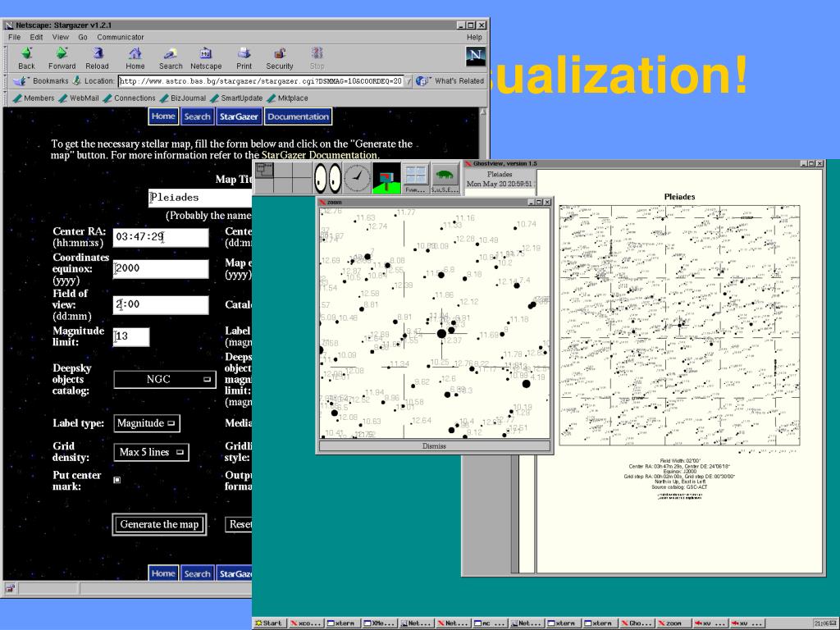Click the Center RA input field

coord(161,237)
